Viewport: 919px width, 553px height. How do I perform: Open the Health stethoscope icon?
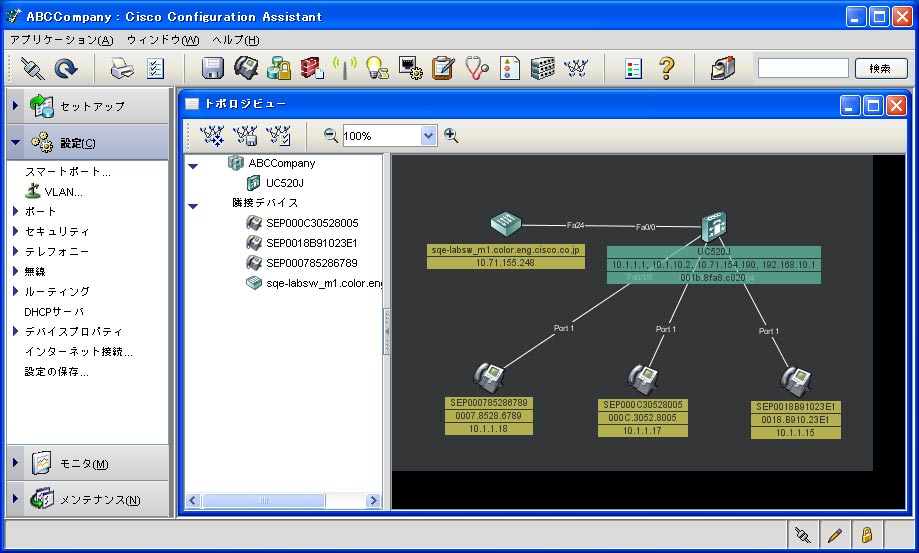tap(476, 68)
